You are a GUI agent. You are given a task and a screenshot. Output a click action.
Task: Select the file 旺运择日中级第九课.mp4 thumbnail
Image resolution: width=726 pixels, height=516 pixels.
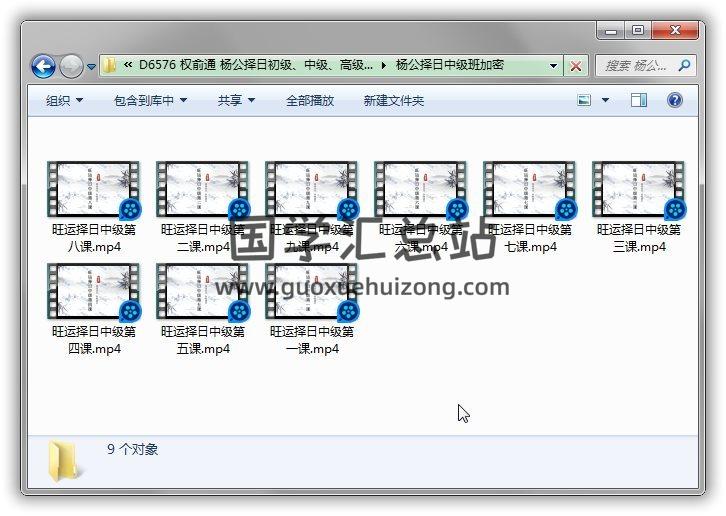(x=311, y=189)
